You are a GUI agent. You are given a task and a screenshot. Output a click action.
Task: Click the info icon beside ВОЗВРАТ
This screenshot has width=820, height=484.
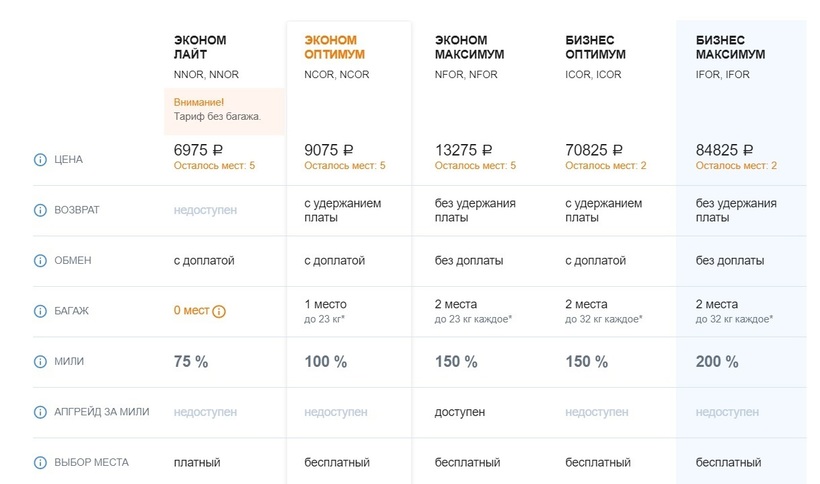[41, 211]
